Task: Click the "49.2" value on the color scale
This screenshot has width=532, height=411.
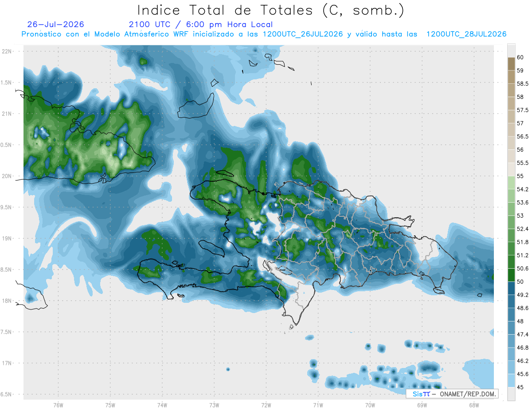Action: 522,295
